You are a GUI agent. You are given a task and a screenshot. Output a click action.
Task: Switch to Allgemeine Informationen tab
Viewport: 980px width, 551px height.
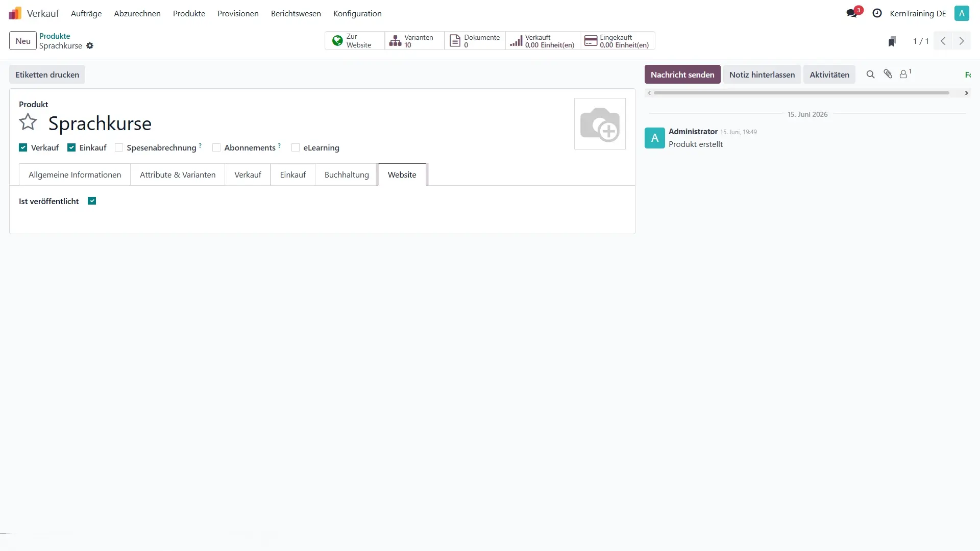click(75, 174)
